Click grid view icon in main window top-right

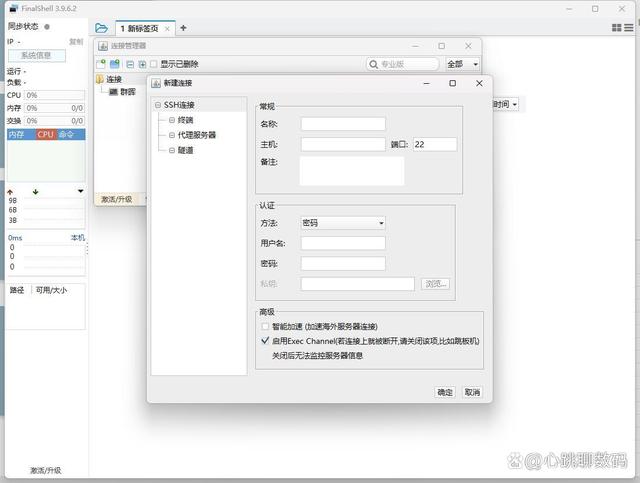[x=616, y=28]
